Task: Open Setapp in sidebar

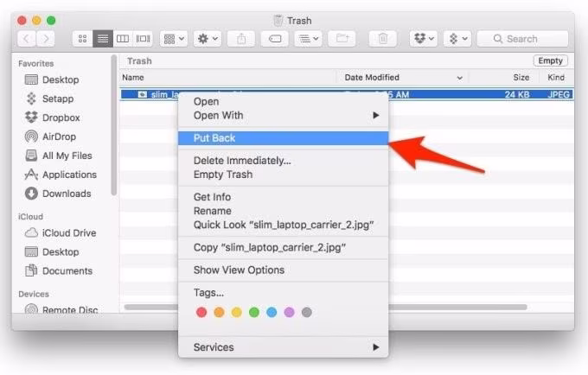Action: point(49,99)
